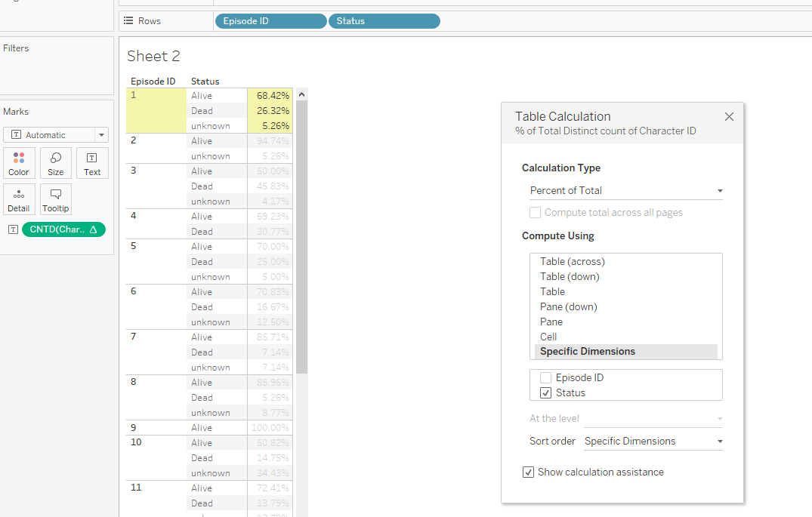This screenshot has height=517, width=812.
Task: Close the Table Calculation dialog
Action: pyautogui.click(x=729, y=117)
